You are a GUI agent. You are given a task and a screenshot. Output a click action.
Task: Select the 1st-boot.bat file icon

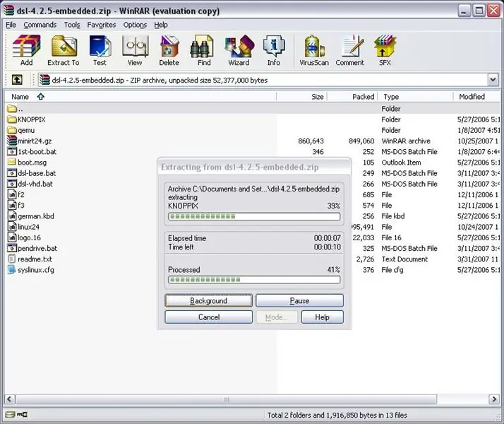click(x=12, y=151)
